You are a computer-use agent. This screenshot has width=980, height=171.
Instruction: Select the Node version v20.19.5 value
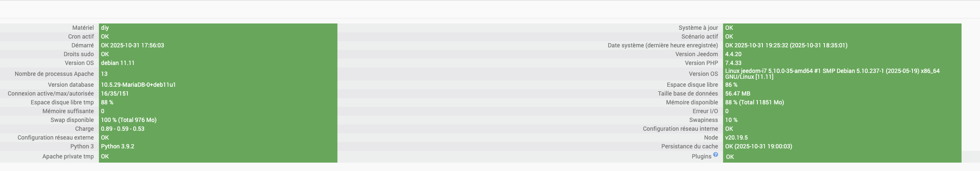coord(736,137)
